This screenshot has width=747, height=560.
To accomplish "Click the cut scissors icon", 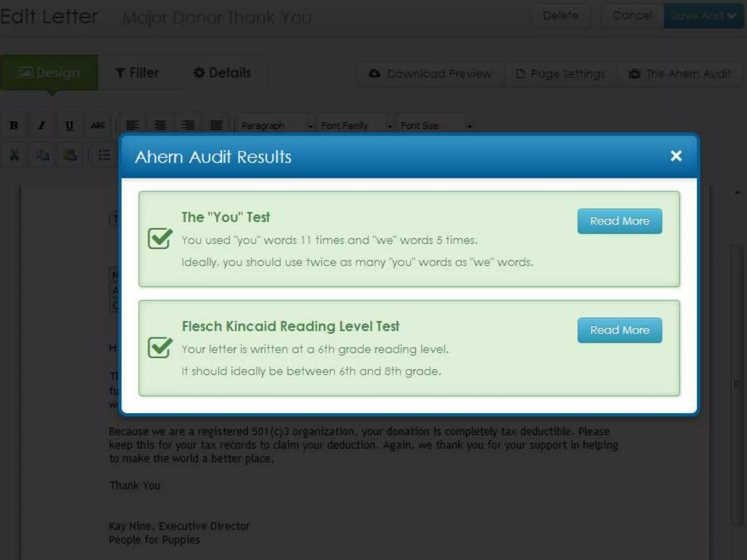I will (14, 155).
